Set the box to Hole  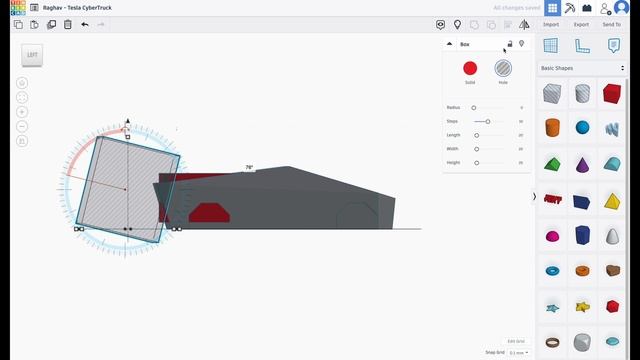[x=503, y=68]
